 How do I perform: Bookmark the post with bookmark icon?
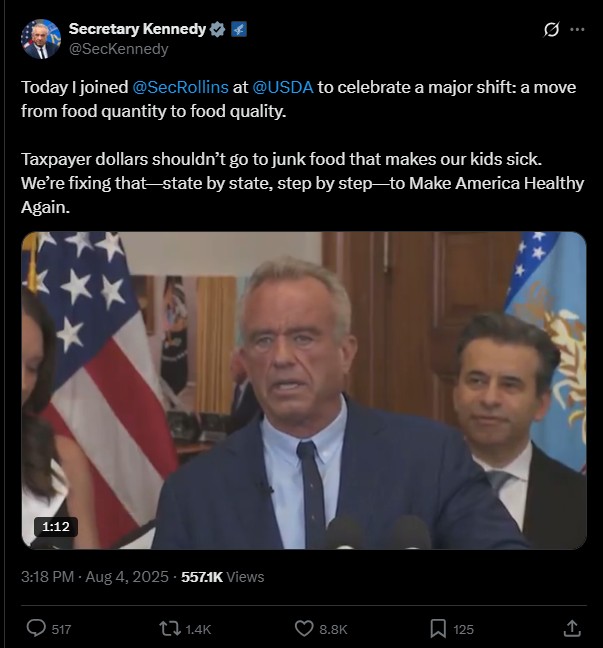click(438, 629)
